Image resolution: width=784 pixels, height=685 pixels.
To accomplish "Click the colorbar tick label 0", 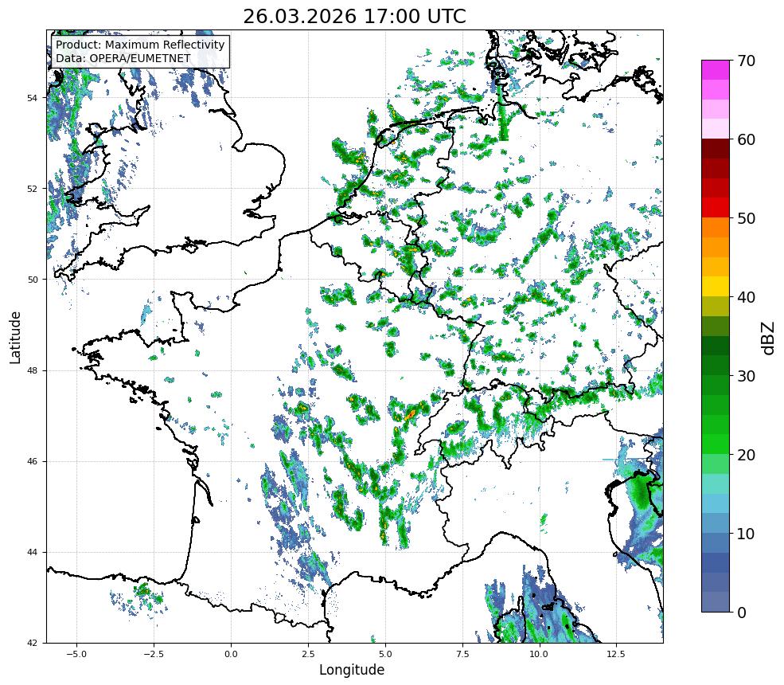I will pos(742,613).
